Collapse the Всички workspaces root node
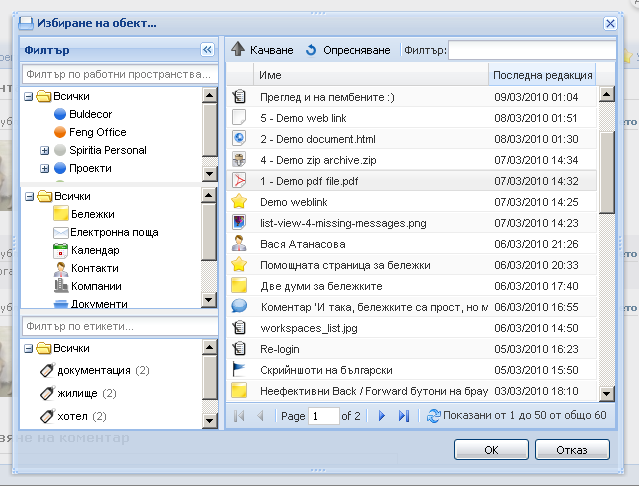 pos(28,97)
